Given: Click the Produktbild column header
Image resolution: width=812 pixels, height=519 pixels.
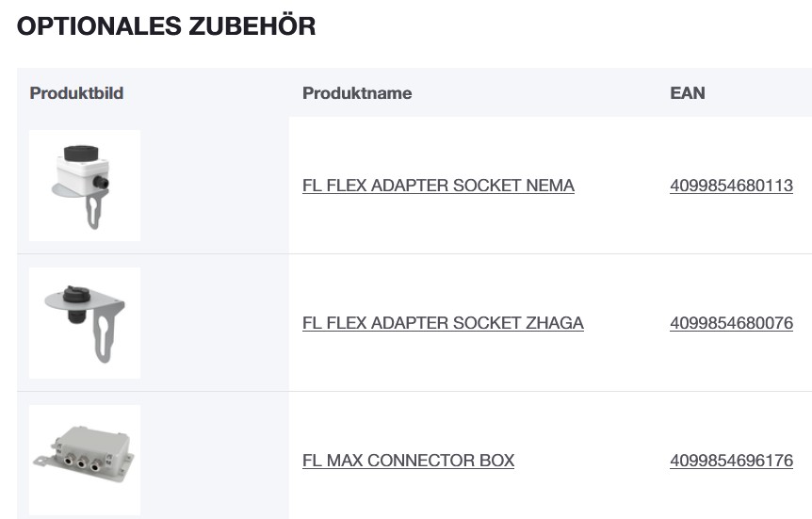Looking at the screenshot, I should (x=76, y=93).
